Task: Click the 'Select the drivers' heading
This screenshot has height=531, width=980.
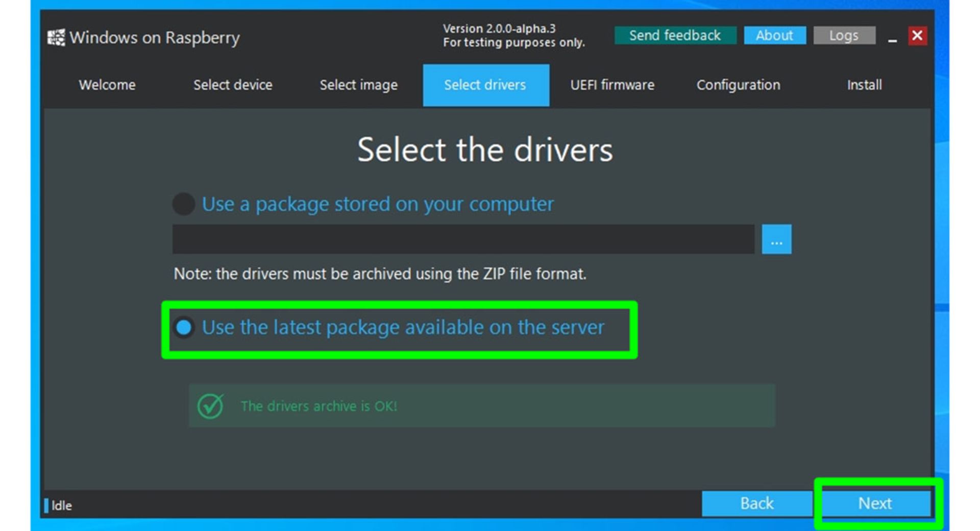Action: [x=485, y=150]
